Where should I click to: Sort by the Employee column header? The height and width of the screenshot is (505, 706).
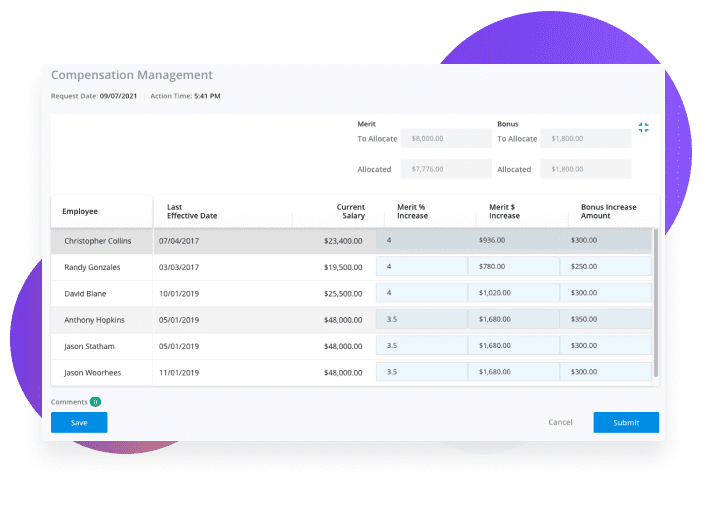coord(80,211)
